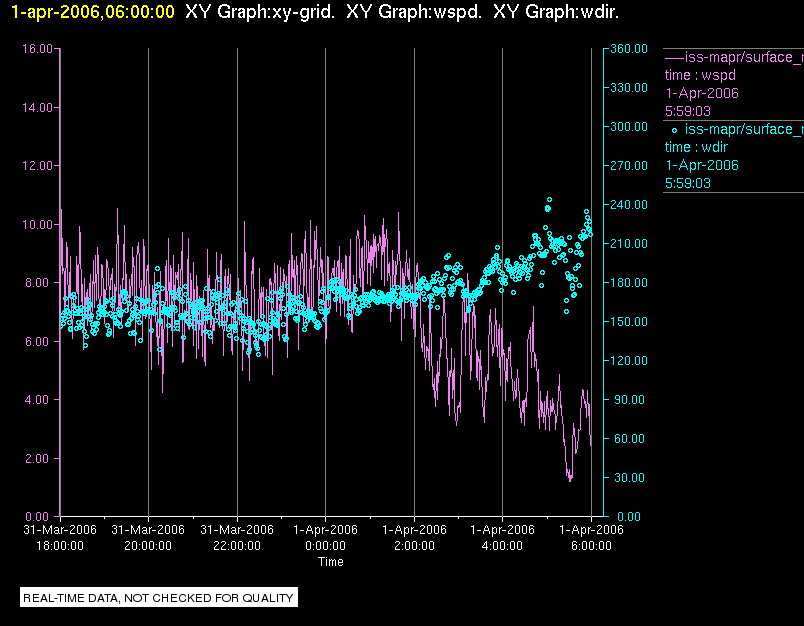
Task: Click the yellow timestamp 1-apr-2006,06:00:00 in the title
Action: [93, 12]
